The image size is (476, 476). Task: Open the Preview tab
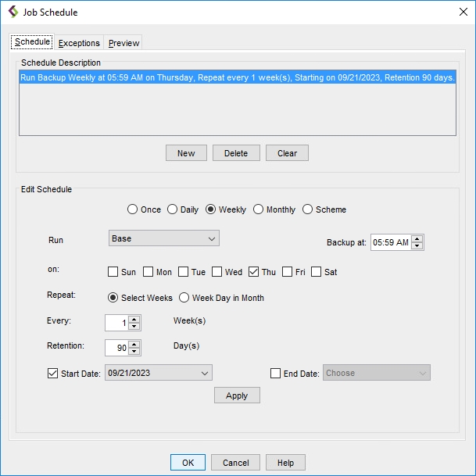123,43
